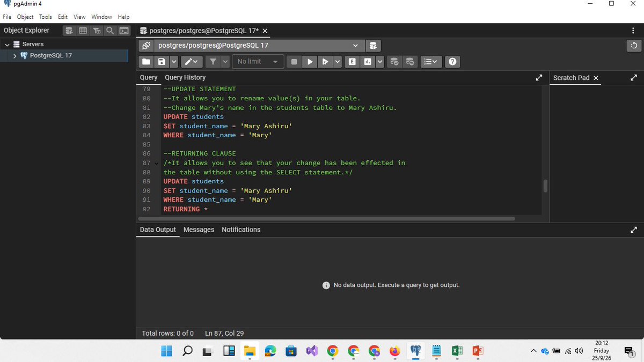Open the connection selector dropdown
Image resolution: width=644 pixels, height=362 pixels.
pyautogui.click(x=259, y=46)
